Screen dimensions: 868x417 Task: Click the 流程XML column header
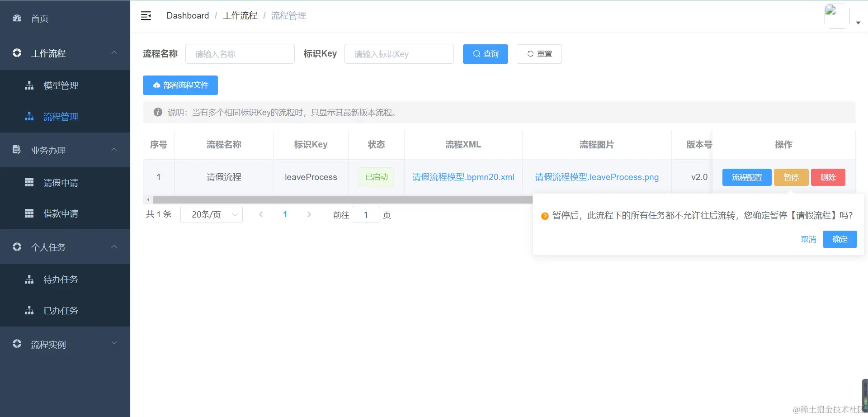(463, 145)
